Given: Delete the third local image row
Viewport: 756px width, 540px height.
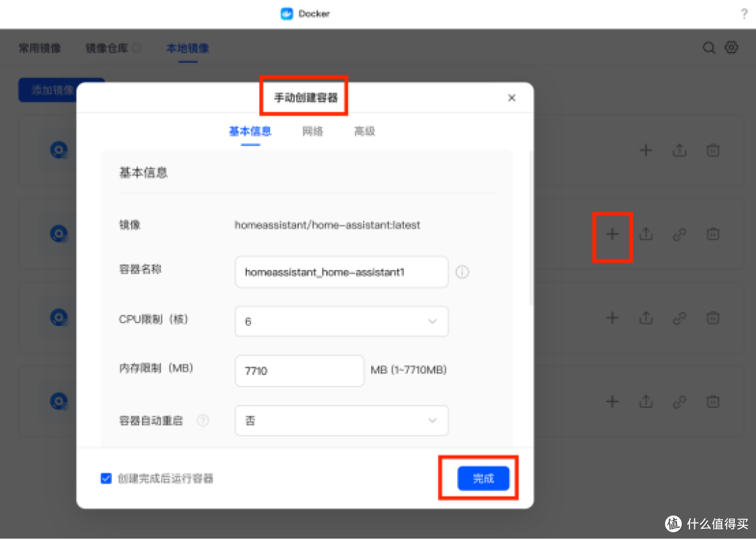Looking at the screenshot, I should [713, 318].
